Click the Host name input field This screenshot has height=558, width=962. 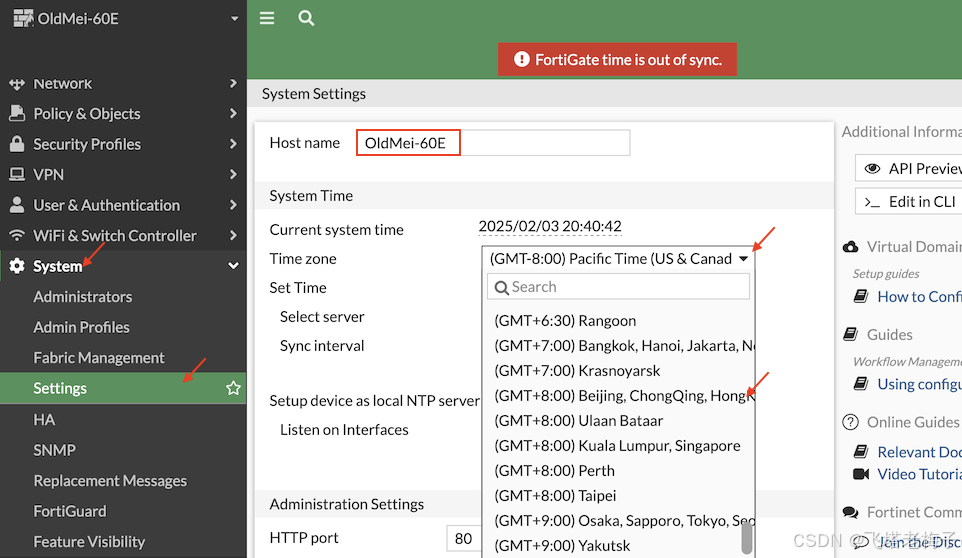click(493, 143)
